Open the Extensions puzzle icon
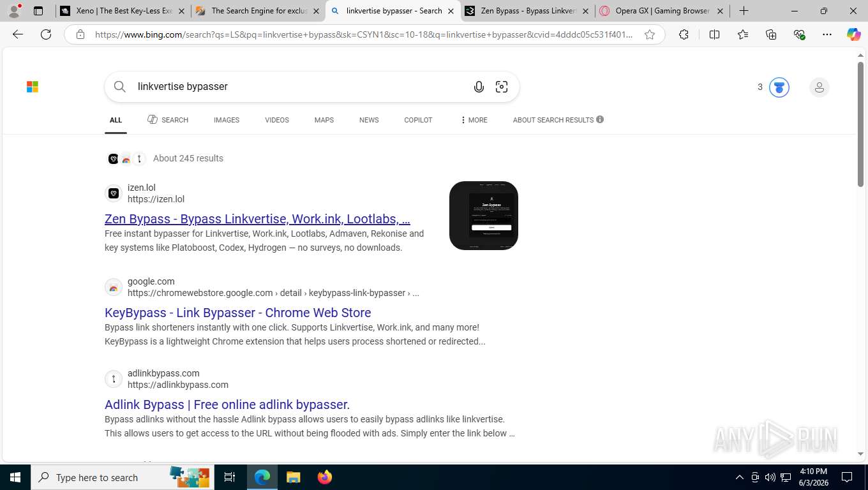Screen dimensions: 868x490 pyautogui.click(x=684, y=34)
